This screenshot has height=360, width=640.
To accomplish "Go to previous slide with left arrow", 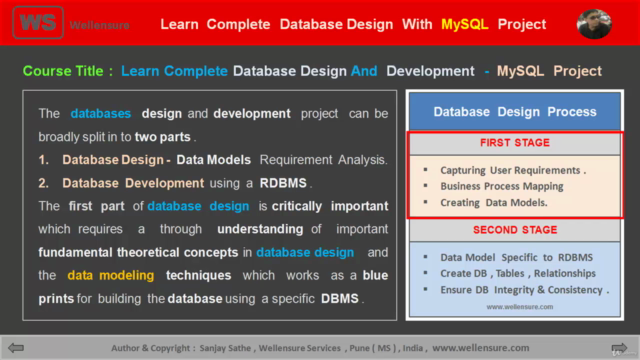I will (16, 348).
